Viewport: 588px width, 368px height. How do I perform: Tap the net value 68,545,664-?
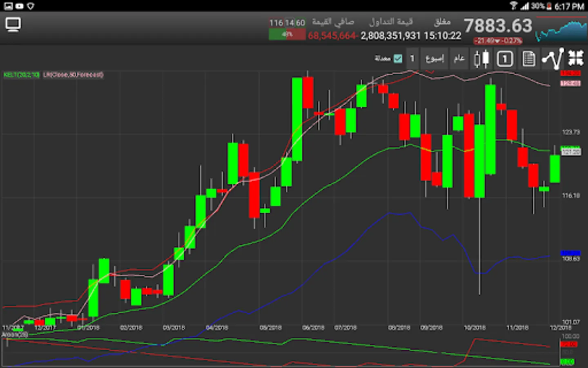point(333,36)
